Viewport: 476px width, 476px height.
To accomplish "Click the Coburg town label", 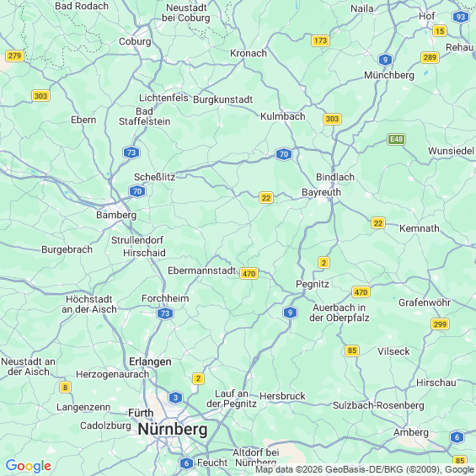I will (135, 41).
